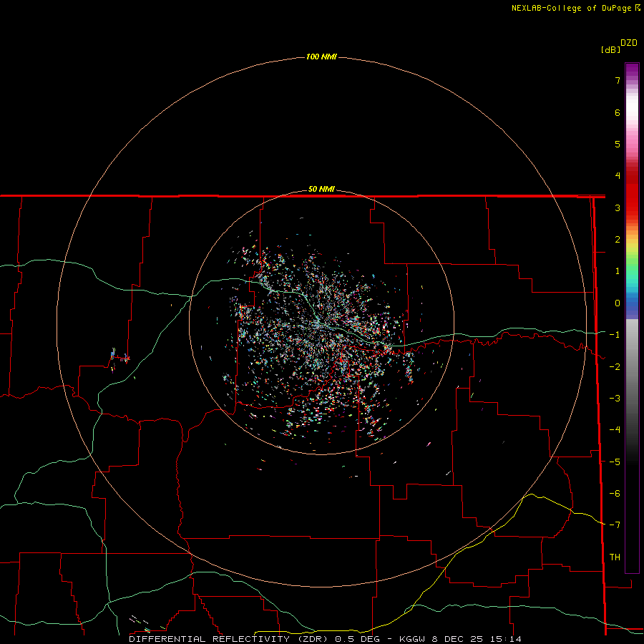Click the 2 value on the color scale
This screenshot has width=644, height=644.
(x=618, y=240)
